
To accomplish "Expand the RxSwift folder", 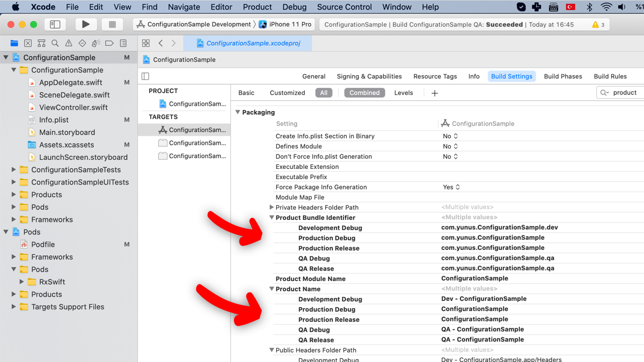I will tap(21, 282).
